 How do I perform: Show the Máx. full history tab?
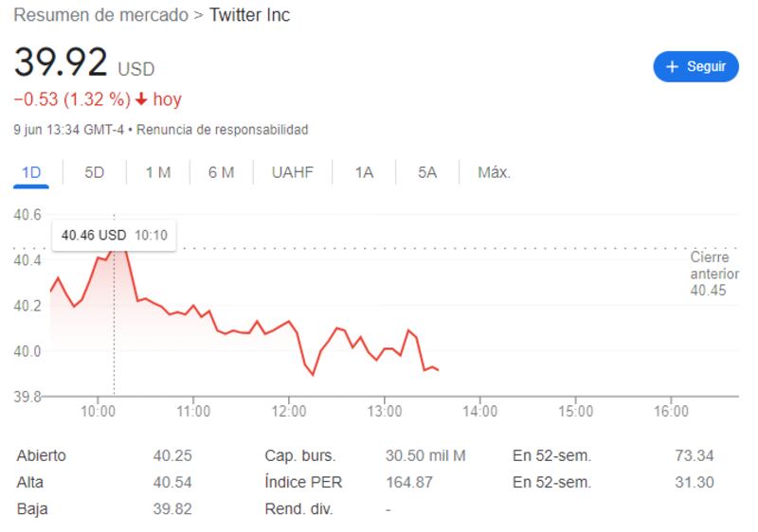click(x=494, y=172)
